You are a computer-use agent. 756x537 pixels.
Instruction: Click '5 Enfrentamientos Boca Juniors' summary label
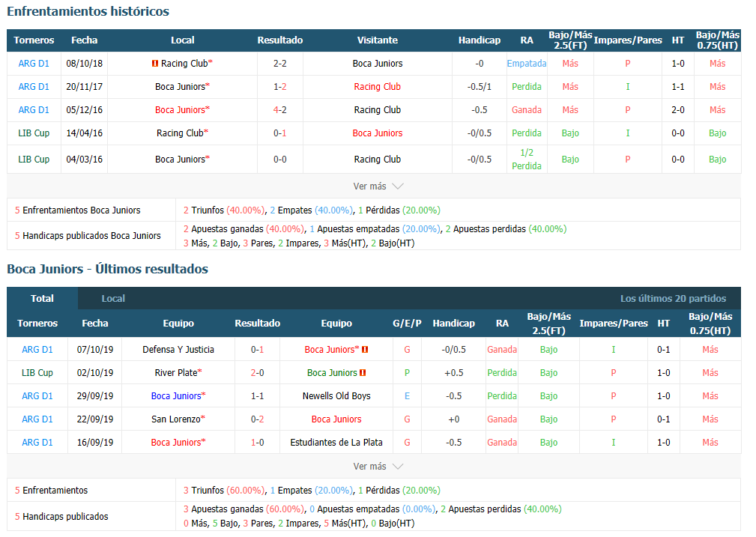[x=78, y=210]
